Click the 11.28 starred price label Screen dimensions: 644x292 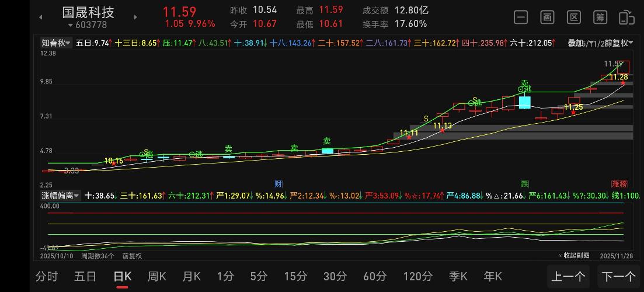click(618, 77)
